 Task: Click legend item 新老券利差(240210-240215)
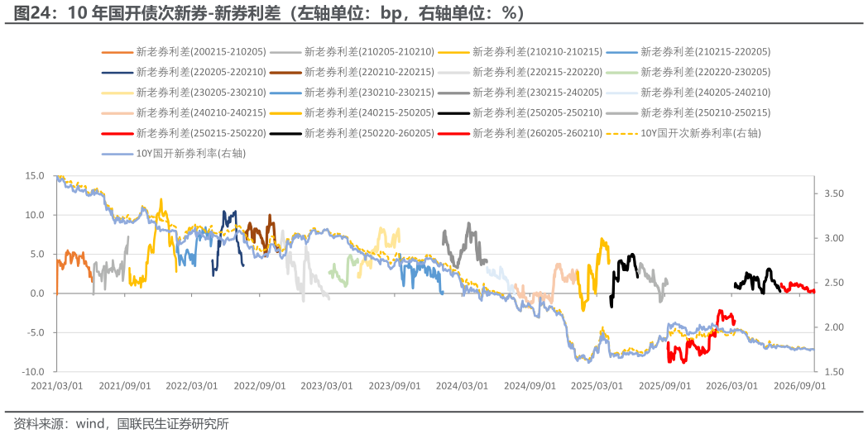click(184, 112)
